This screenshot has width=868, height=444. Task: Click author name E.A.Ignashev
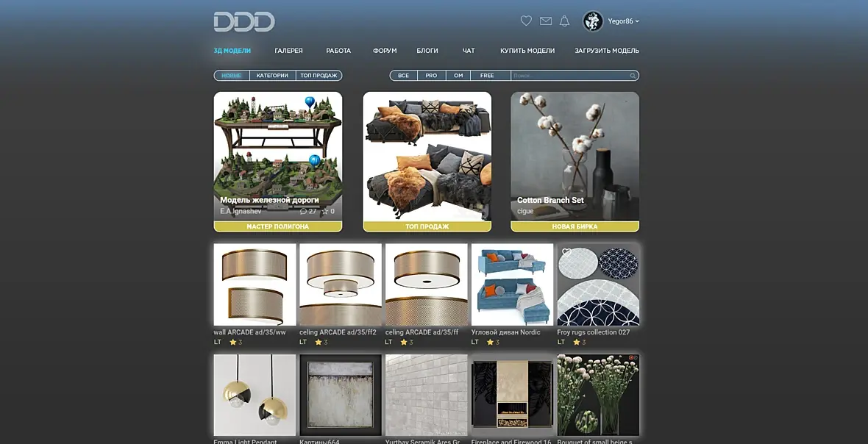241,211
